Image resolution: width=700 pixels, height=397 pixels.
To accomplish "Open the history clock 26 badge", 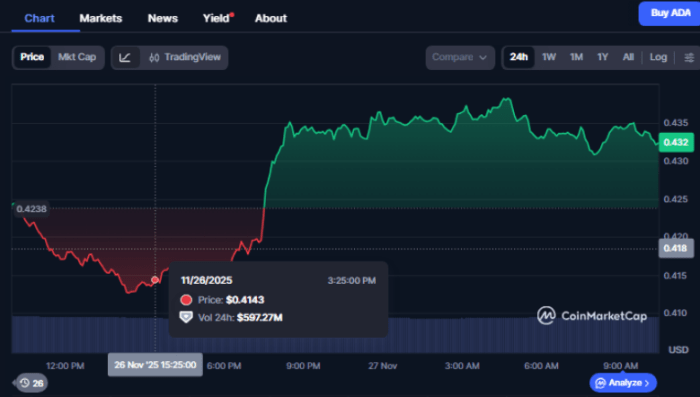I will tap(31, 383).
